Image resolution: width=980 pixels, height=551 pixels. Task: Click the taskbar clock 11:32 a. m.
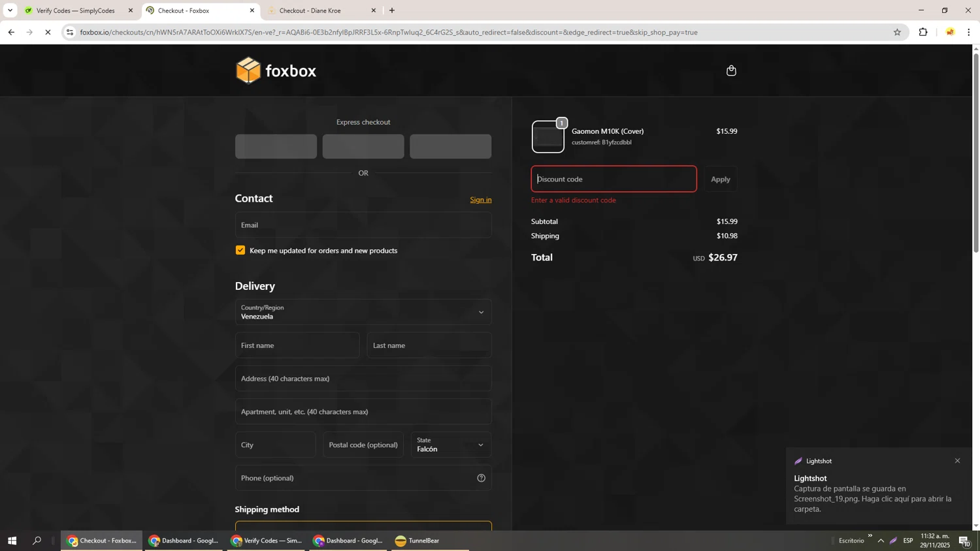(x=935, y=541)
